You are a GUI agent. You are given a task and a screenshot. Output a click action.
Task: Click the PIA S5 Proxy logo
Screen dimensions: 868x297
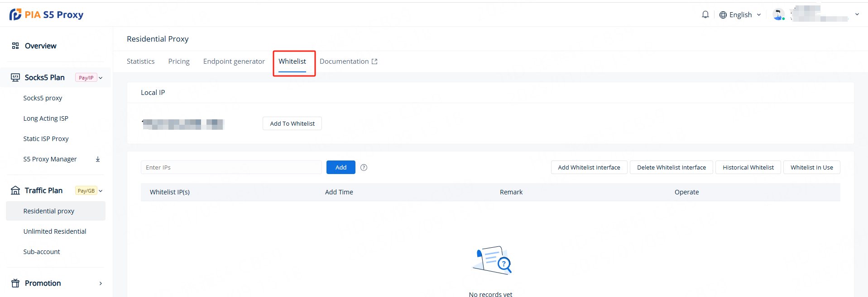(46, 14)
